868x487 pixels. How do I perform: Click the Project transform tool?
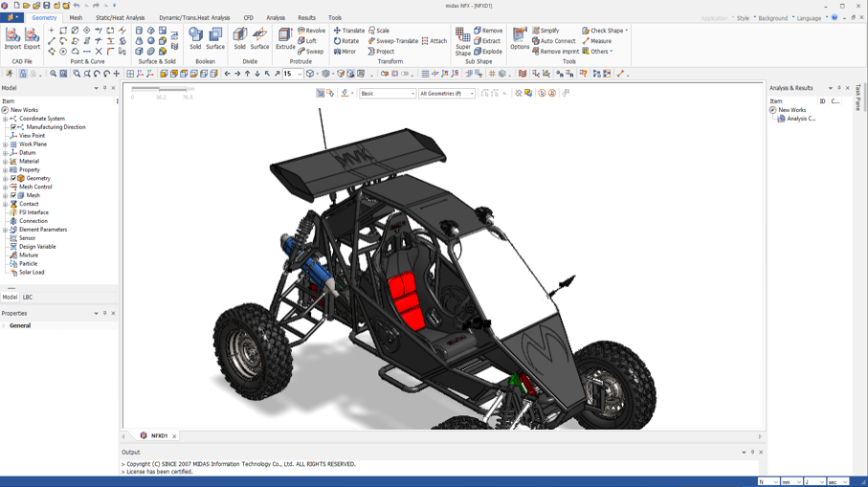click(x=382, y=52)
